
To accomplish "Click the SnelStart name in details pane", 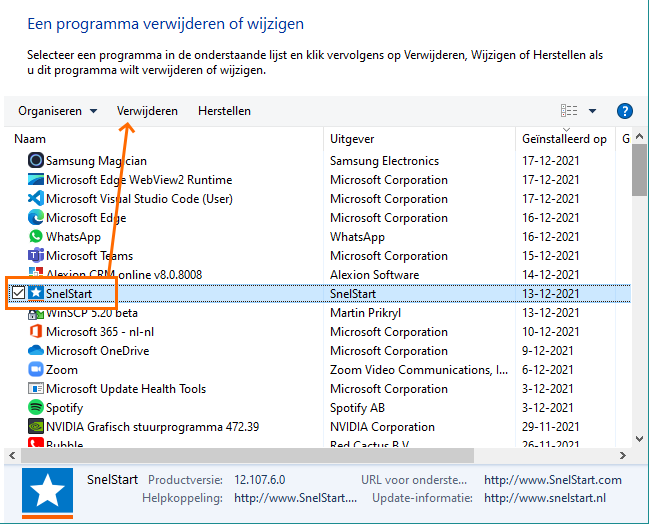I will pos(112,480).
